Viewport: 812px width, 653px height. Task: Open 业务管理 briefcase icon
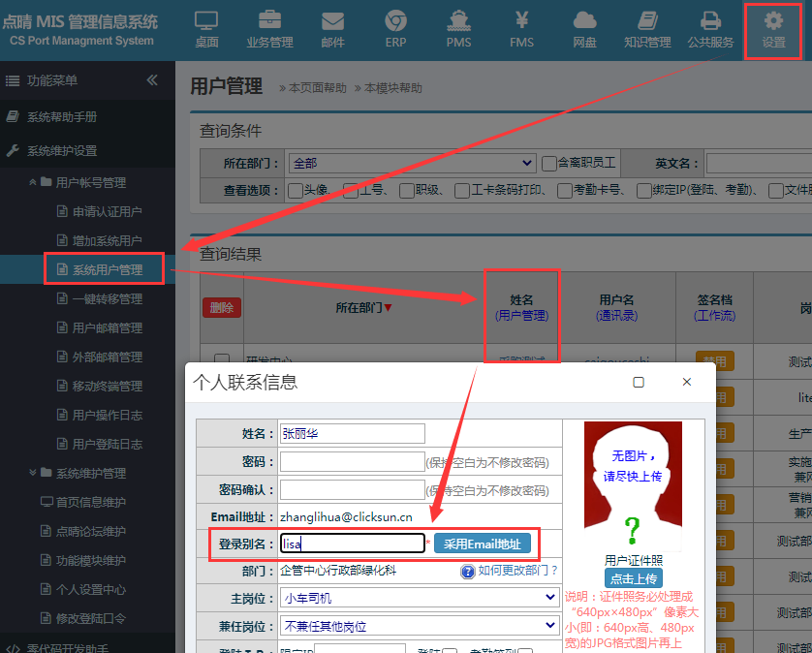point(269,29)
